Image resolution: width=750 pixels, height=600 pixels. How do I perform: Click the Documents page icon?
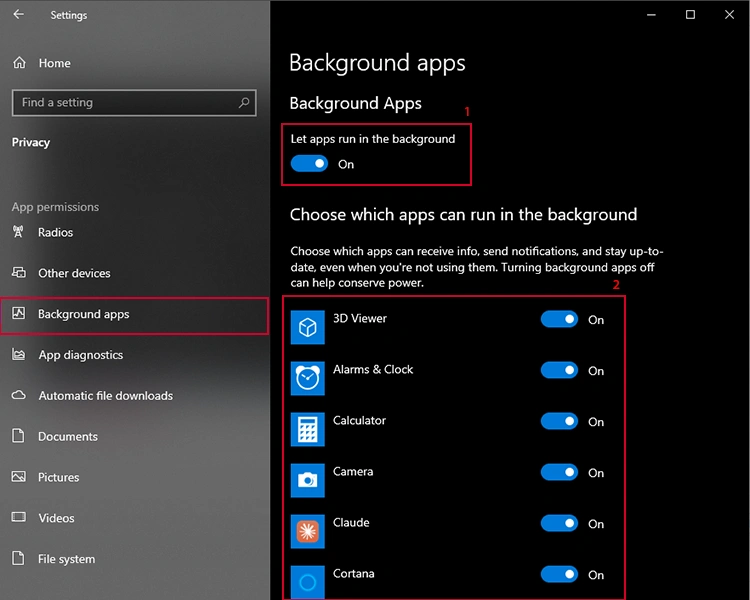tap(18, 436)
